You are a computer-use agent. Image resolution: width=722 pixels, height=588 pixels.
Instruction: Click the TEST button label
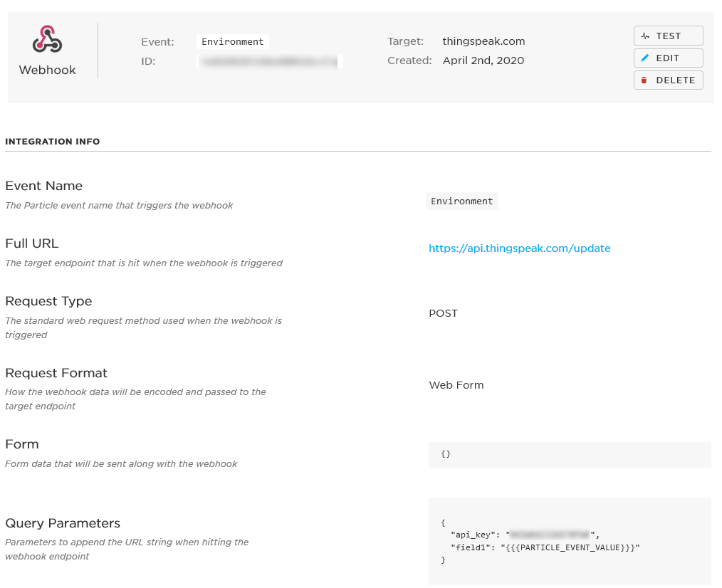click(668, 36)
